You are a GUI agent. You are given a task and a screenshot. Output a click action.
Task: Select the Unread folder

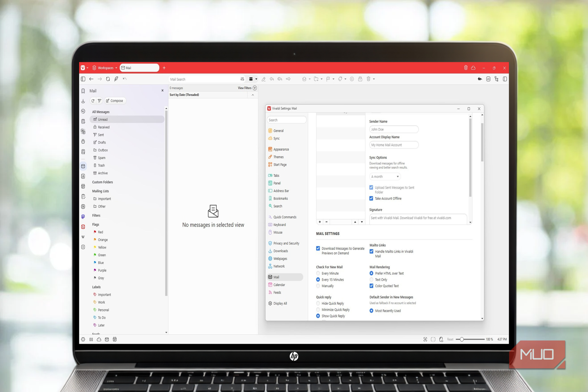(127, 119)
